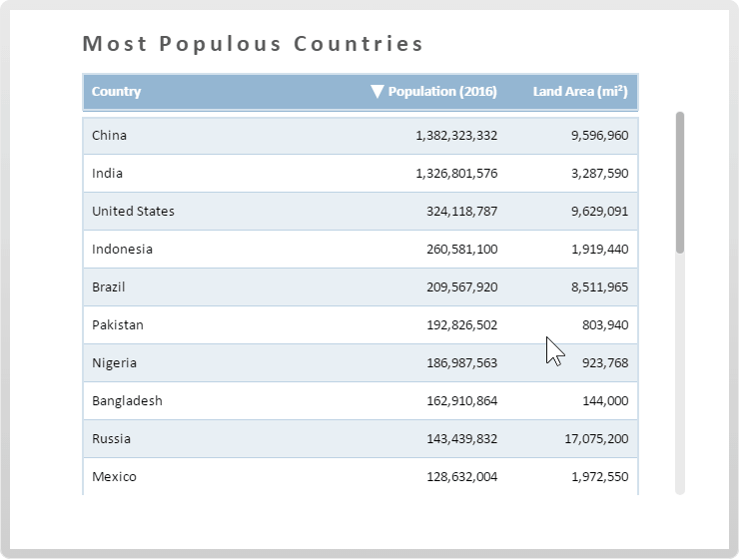Sort by Land Area column header
This screenshot has width=739, height=560.
click(x=580, y=92)
